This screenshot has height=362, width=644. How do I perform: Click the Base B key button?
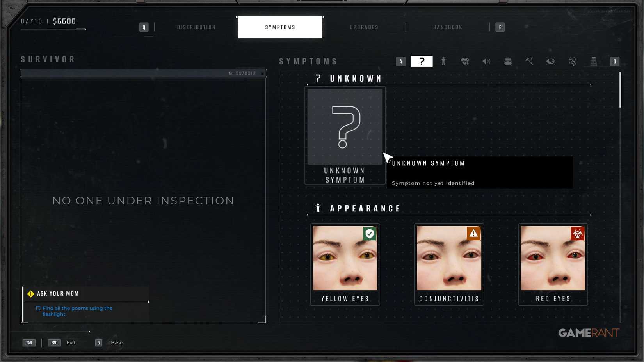pyautogui.click(x=99, y=343)
